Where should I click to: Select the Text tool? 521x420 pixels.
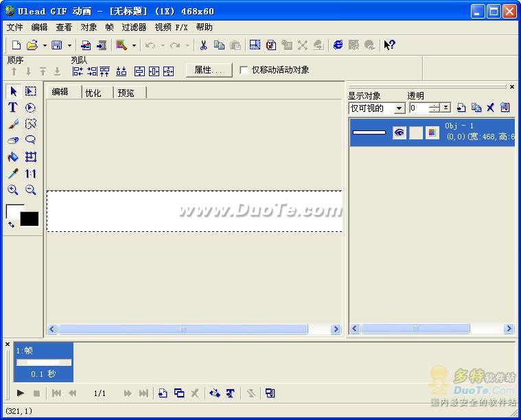point(12,107)
